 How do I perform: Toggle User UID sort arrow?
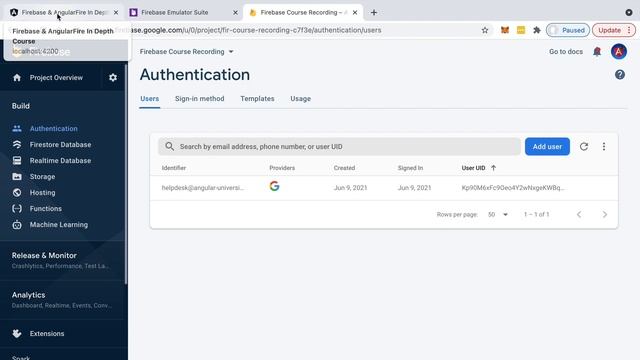click(493, 168)
